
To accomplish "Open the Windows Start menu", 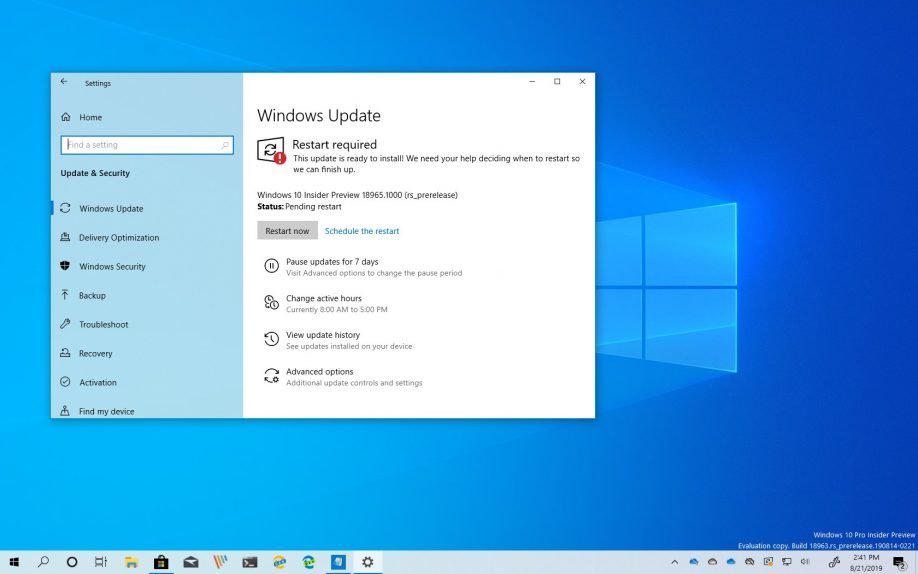I will [14, 562].
